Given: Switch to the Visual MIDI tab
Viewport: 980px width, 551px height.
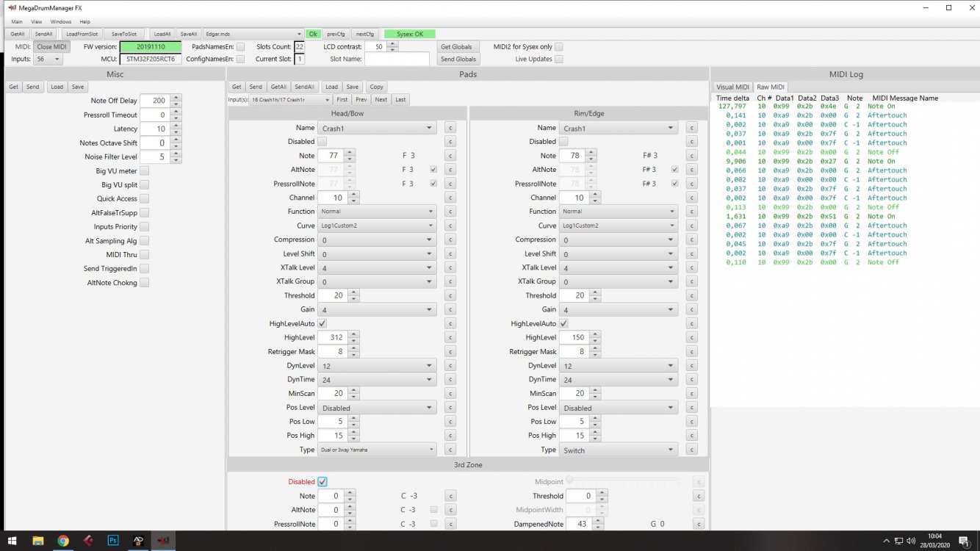Looking at the screenshot, I should [732, 87].
